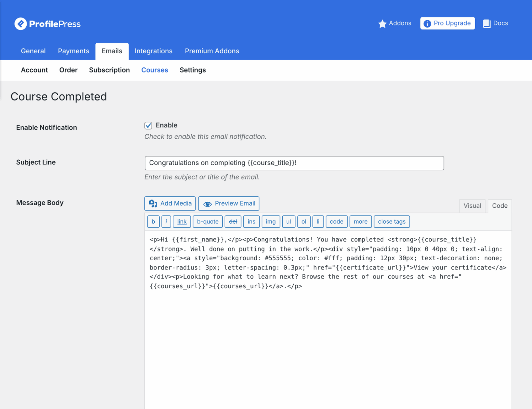Go to Order email settings
Screen dimensions: 532x409
point(68,70)
